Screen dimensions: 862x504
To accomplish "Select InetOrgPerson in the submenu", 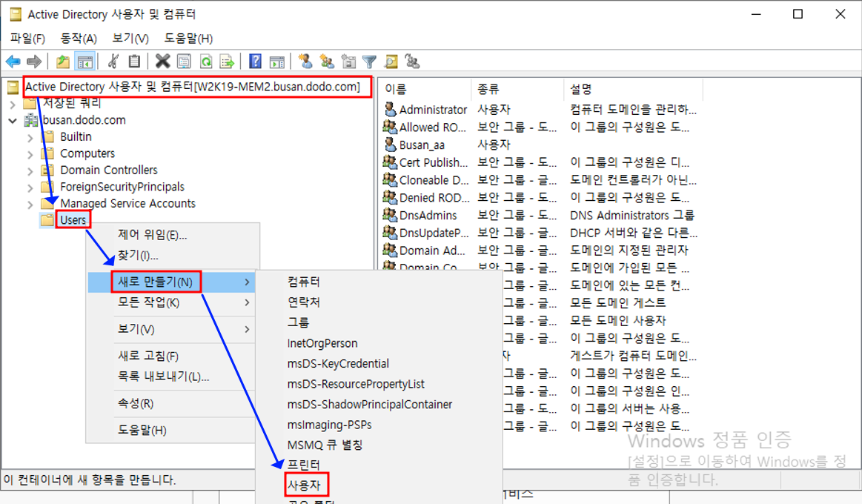I will pos(322,343).
